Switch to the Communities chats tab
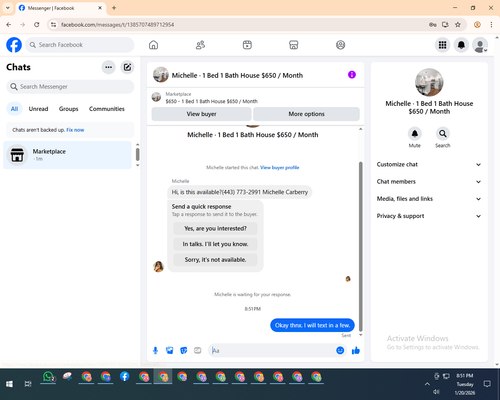This screenshot has height=400, width=500. pyautogui.click(x=107, y=109)
